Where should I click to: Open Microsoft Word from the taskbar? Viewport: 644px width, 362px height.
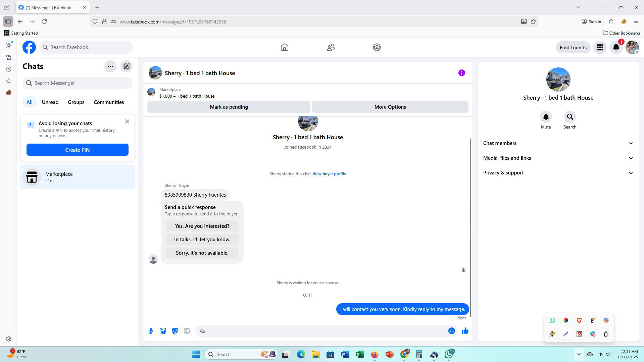click(345, 354)
